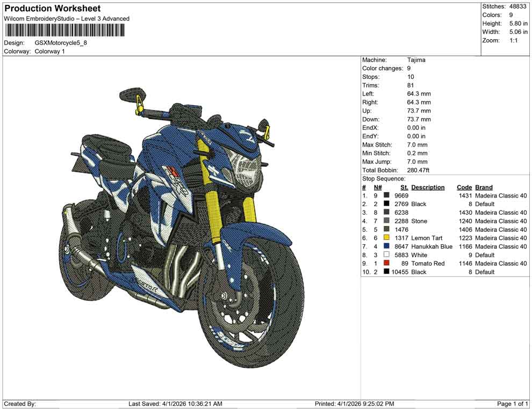Viewport: 532px width, 409px height.
Task: Select the White thread swatch
Action: tap(388, 255)
